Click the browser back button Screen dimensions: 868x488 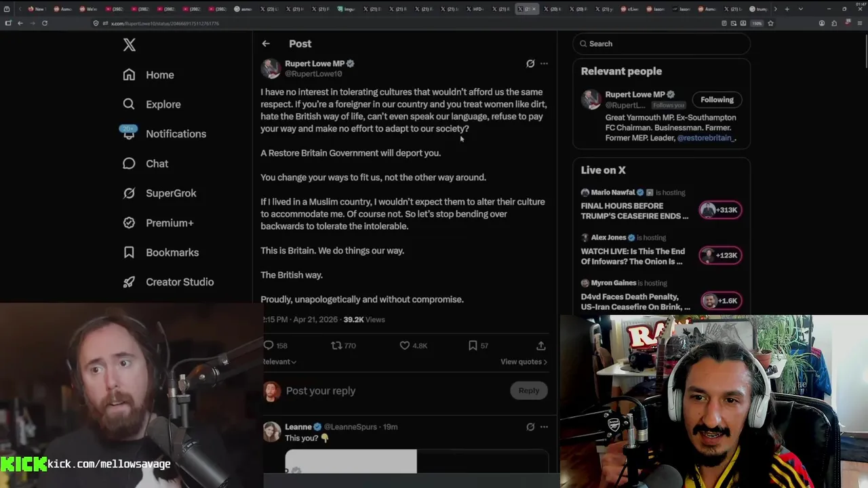[x=20, y=23]
